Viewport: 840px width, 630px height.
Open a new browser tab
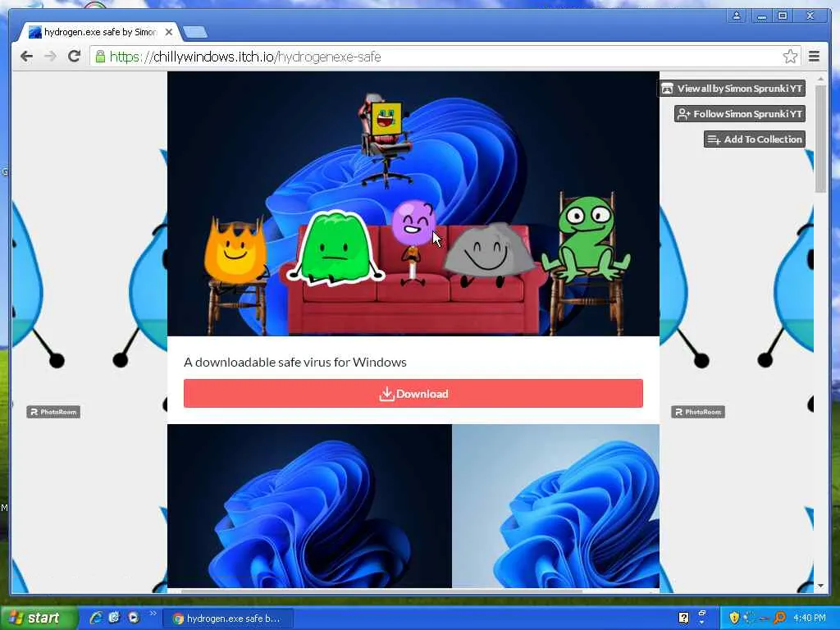pyautogui.click(x=195, y=33)
